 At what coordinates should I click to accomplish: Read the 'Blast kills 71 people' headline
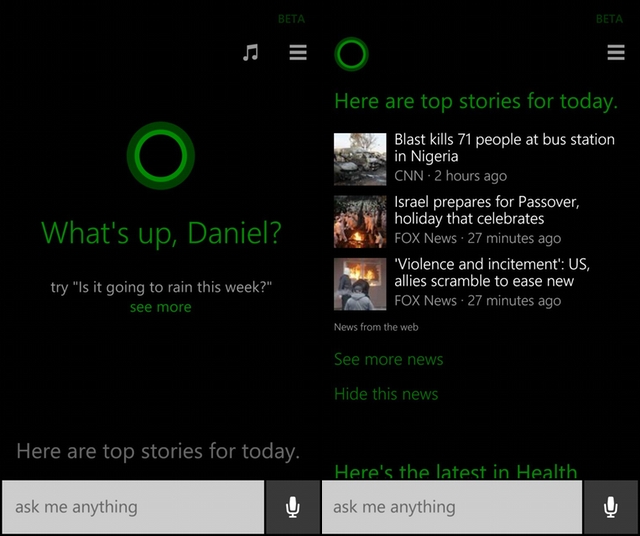[x=504, y=148]
